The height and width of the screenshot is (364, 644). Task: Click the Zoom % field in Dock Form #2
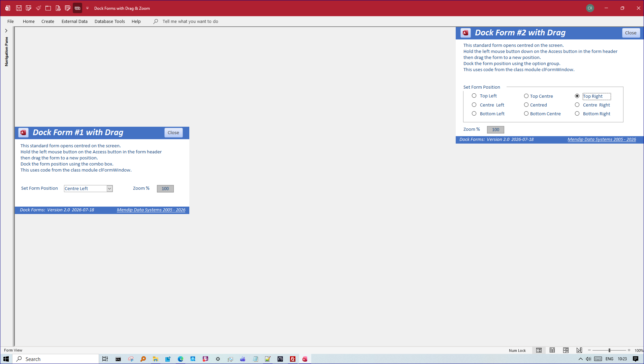(x=495, y=130)
